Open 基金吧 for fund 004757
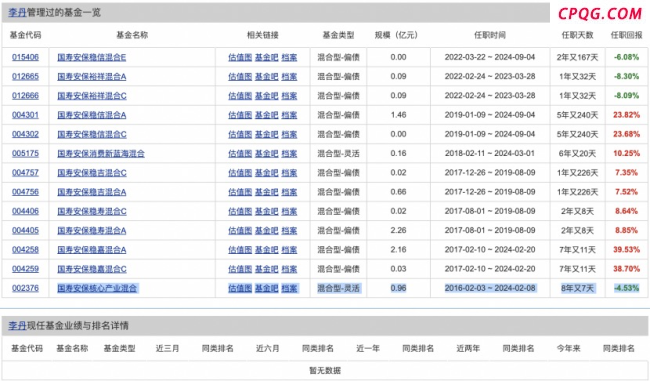 [x=267, y=172]
